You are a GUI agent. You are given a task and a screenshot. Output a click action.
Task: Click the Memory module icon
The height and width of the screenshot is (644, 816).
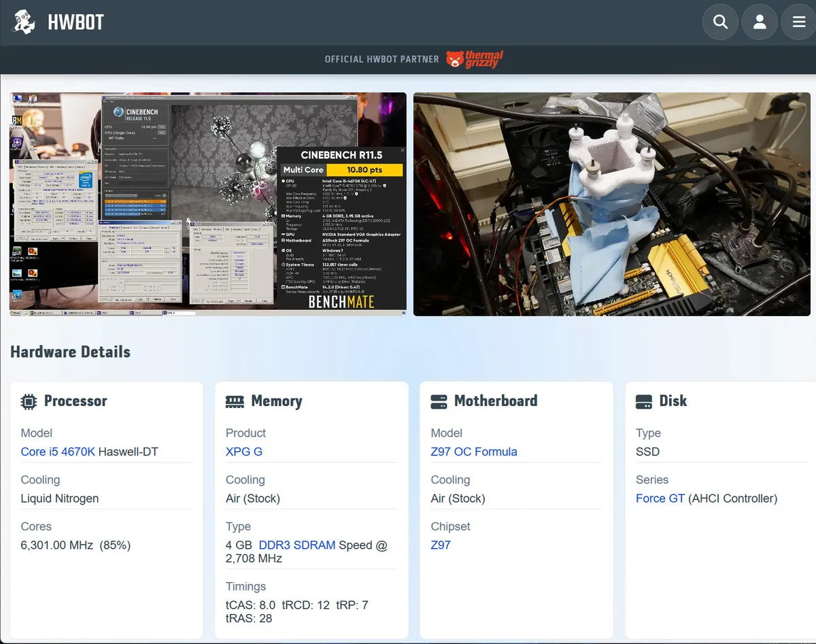click(235, 402)
